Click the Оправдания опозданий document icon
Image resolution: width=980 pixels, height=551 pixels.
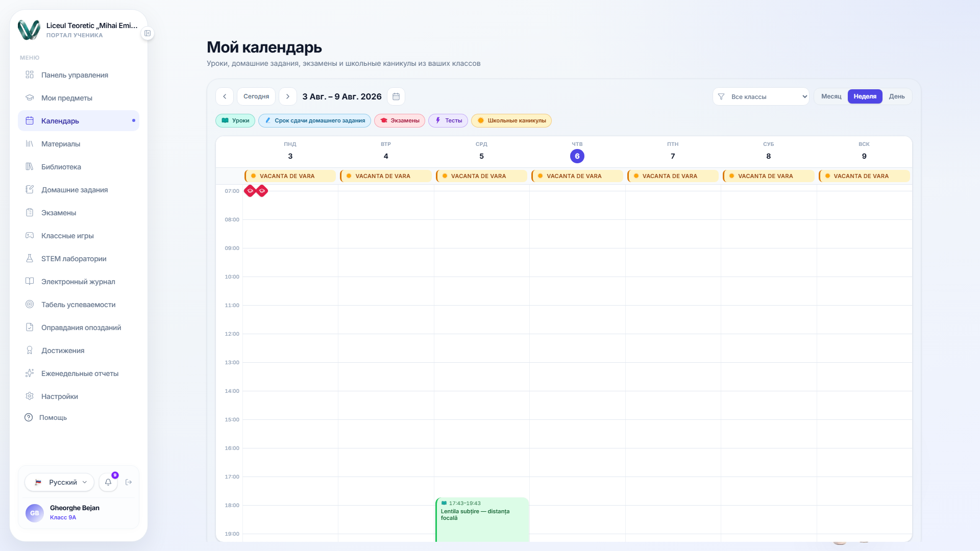30,328
